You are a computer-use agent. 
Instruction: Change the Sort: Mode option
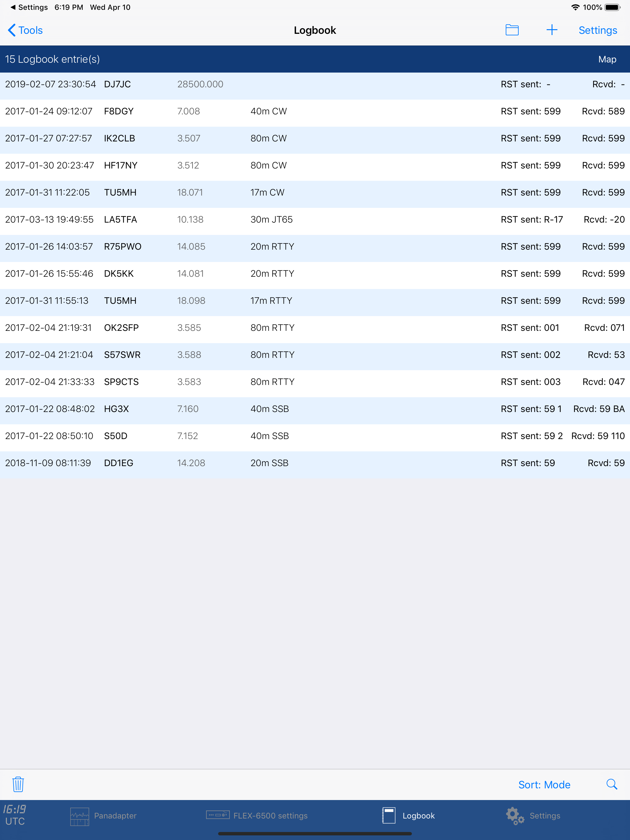tap(544, 785)
